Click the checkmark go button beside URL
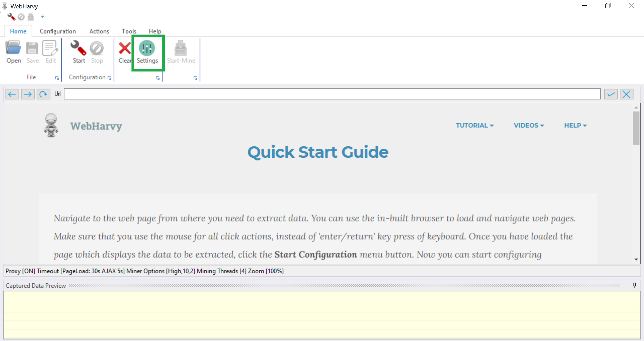The width and height of the screenshot is (644, 341). 611,94
